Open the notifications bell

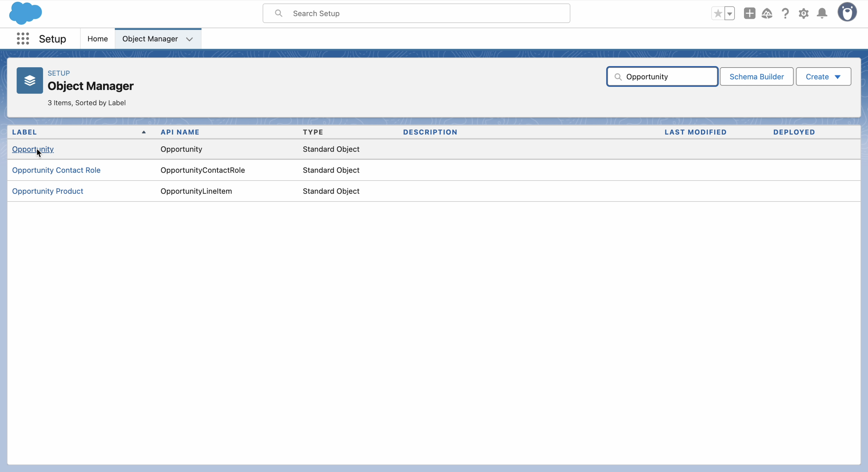[x=822, y=14]
